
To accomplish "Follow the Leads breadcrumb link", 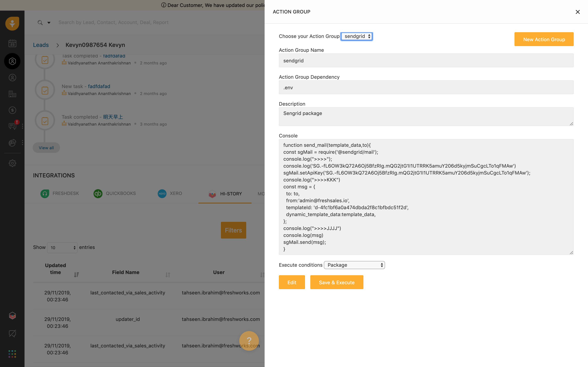I will [41, 45].
